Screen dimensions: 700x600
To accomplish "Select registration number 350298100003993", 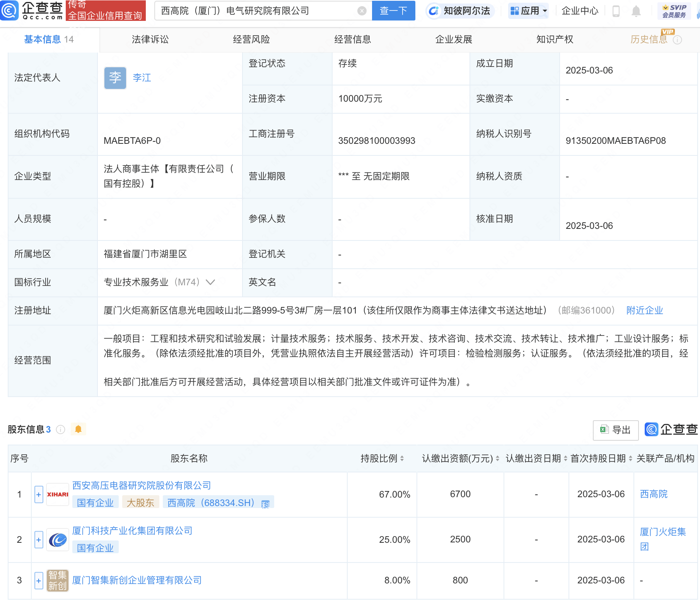I will pyautogui.click(x=377, y=141).
